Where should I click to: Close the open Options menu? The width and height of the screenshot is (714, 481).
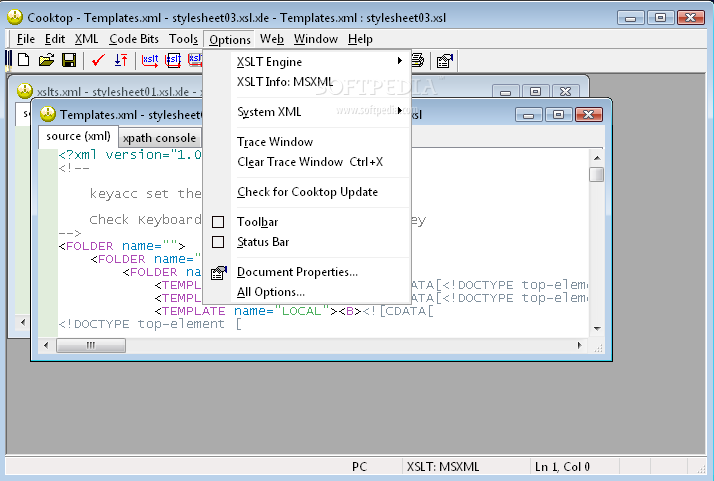click(230, 40)
